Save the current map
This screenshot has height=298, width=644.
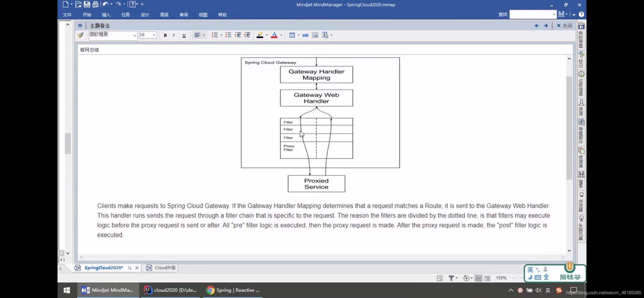click(x=87, y=4)
